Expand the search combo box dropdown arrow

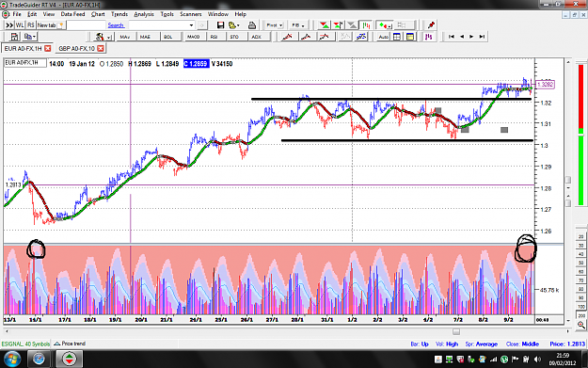(x=191, y=25)
